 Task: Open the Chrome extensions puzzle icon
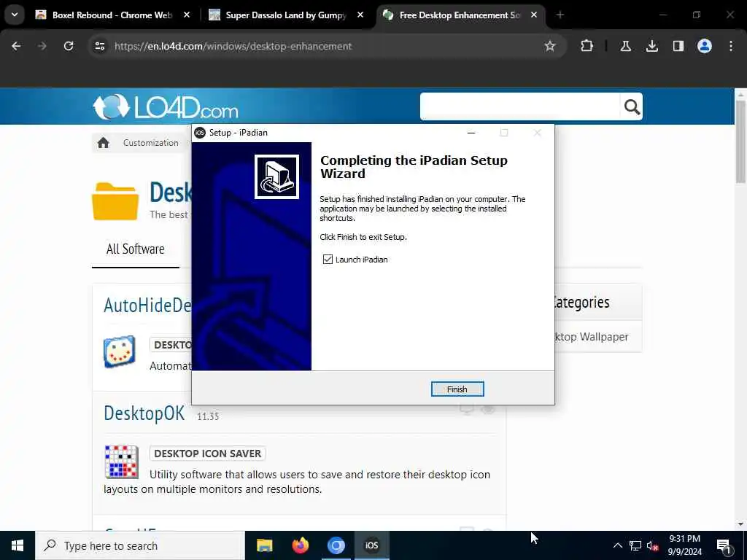coord(587,46)
